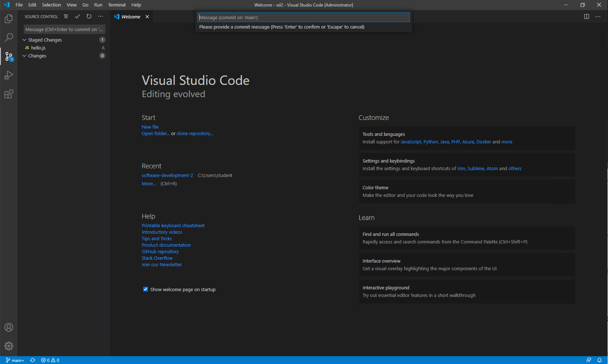Open errors and warnings status item
This screenshot has height=364, width=608.
(50, 360)
